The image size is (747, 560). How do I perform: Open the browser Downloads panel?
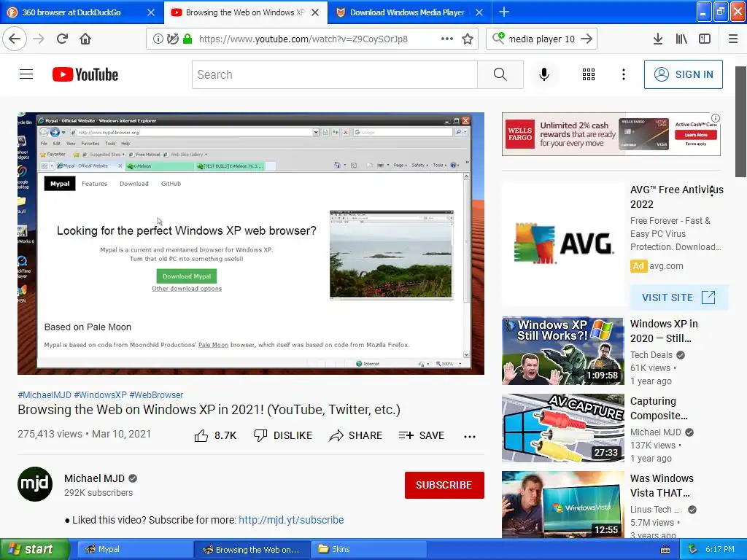[657, 39]
